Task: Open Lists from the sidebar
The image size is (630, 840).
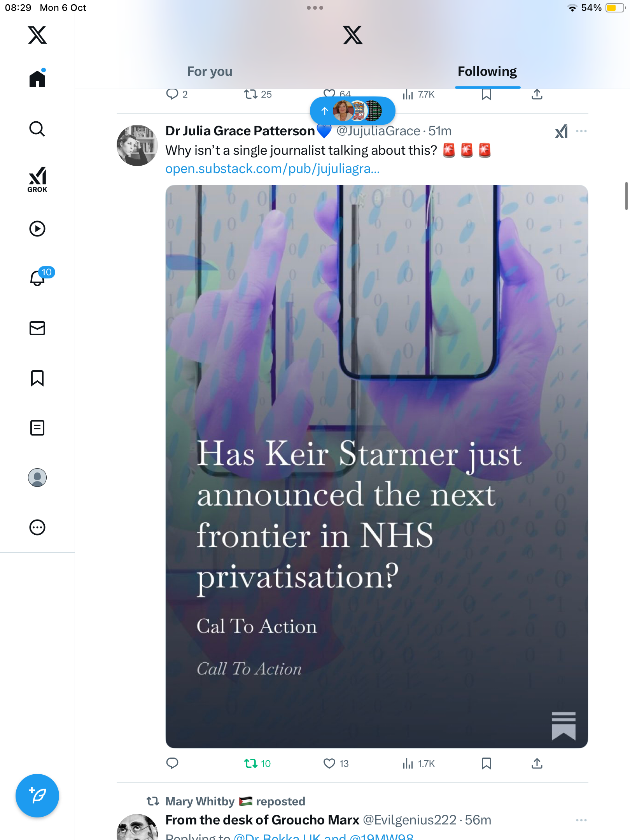Action: [x=37, y=428]
